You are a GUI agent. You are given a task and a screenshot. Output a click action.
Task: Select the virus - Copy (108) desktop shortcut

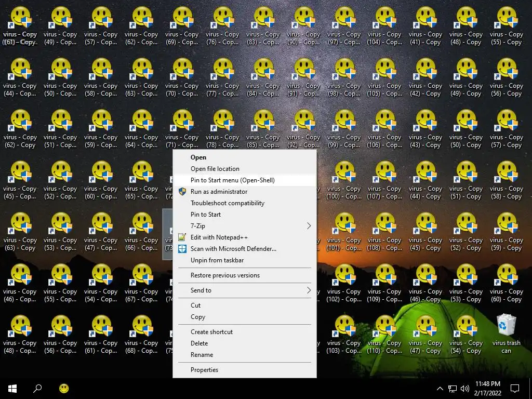pyautogui.click(x=384, y=232)
